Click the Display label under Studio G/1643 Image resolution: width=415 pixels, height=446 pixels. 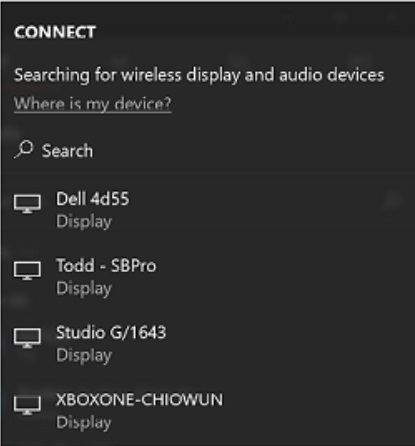(x=84, y=356)
